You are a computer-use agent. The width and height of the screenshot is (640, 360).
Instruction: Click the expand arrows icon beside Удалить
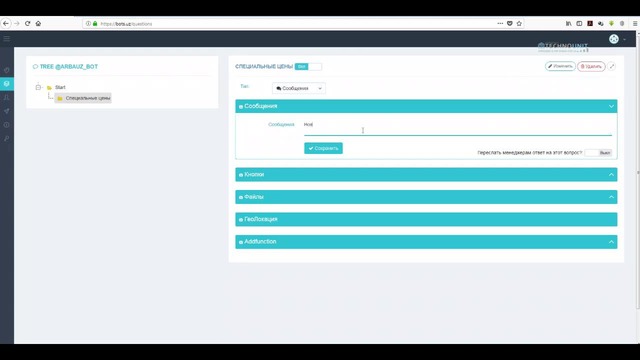(x=611, y=66)
